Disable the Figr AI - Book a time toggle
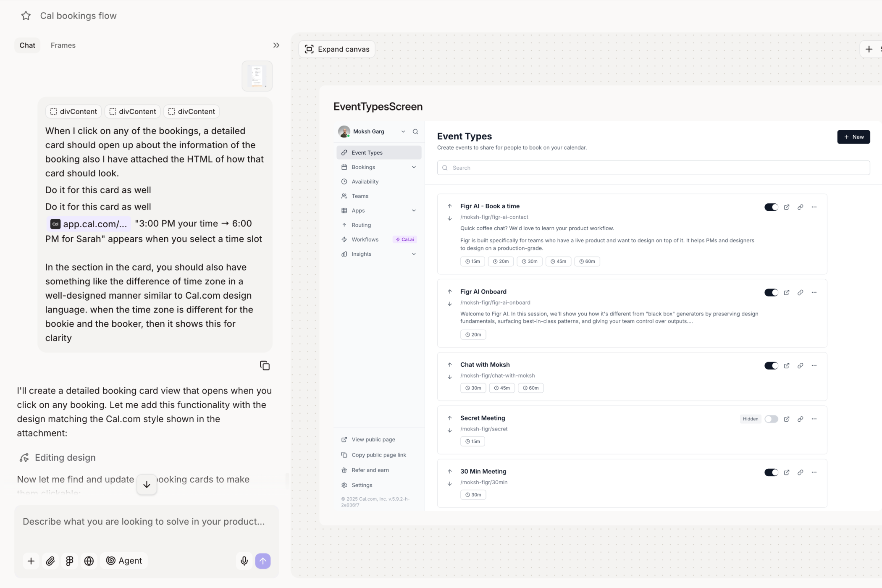 point(771,207)
